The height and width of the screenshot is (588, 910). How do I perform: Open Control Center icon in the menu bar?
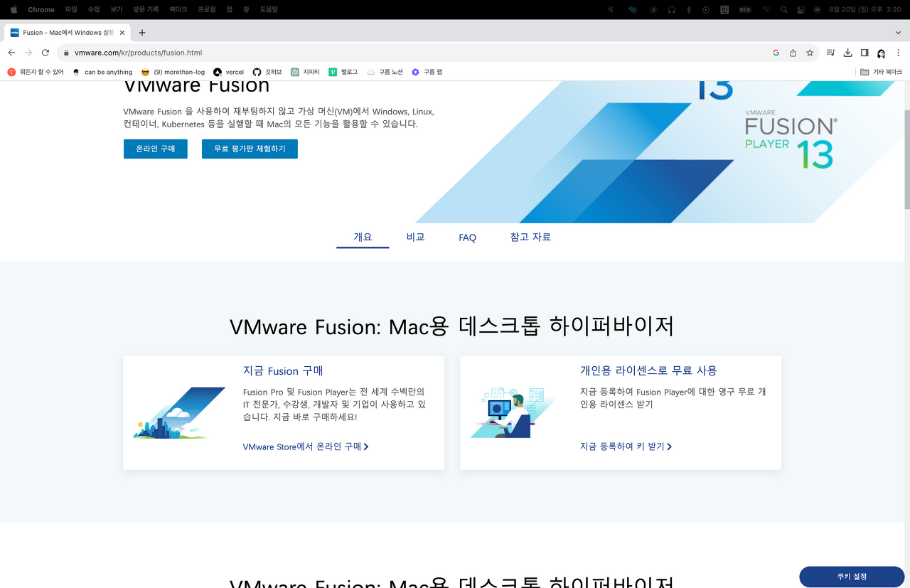(x=801, y=9)
